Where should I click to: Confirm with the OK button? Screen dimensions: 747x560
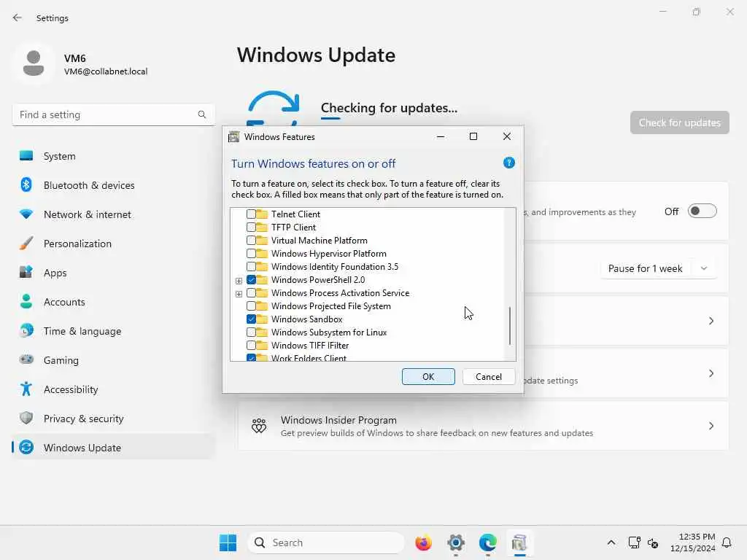[428, 377]
